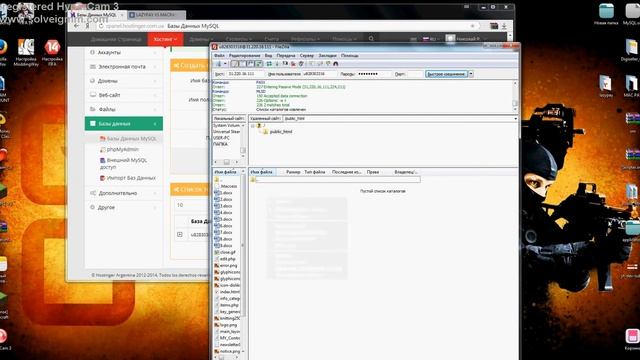Click the disconnect from server toolbar icon
The image size is (640, 360).
293,64
